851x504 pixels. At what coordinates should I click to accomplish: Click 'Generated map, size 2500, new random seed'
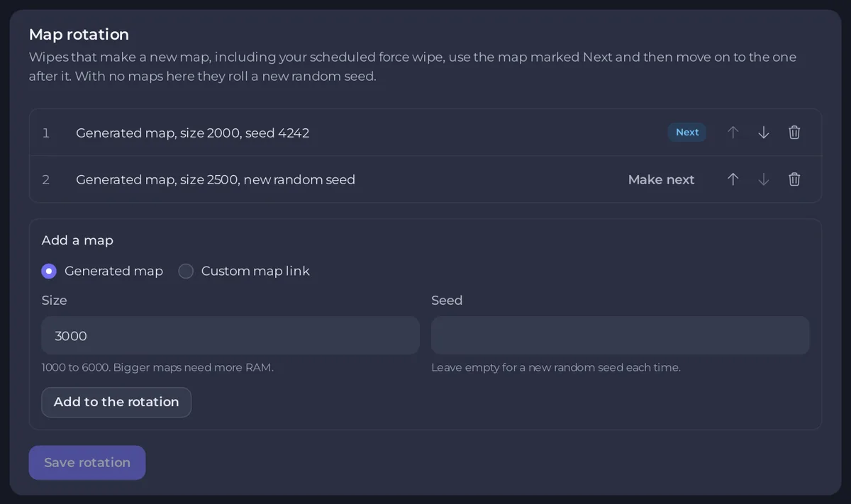(x=216, y=179)
